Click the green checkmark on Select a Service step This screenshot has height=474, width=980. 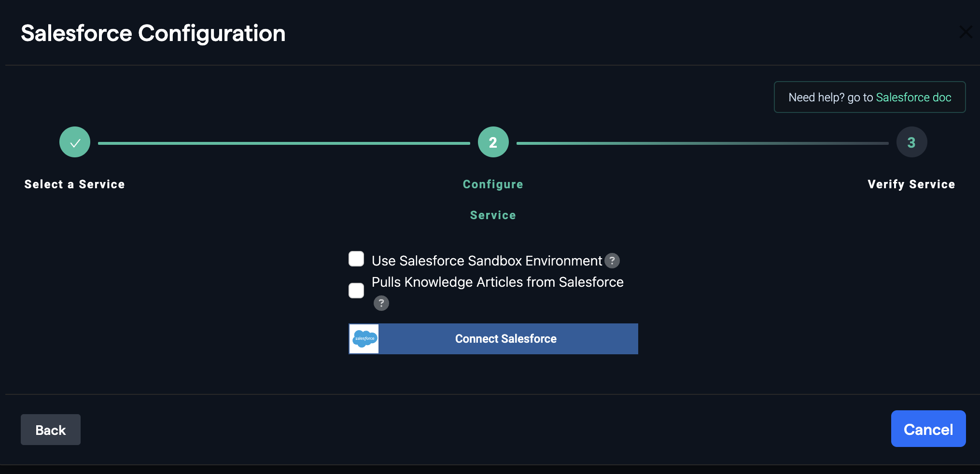[x=75, y=142]
